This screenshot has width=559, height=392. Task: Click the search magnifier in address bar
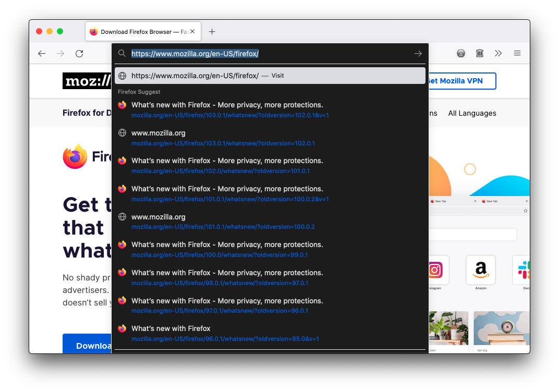pos(122,54)
